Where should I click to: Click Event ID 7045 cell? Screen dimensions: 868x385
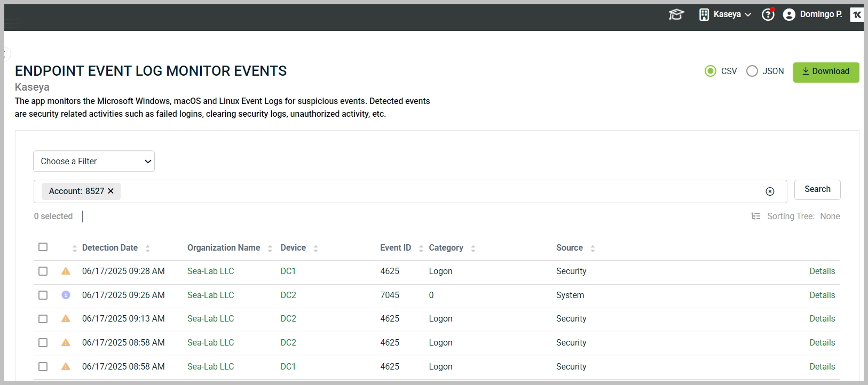[x=390, y=295]
